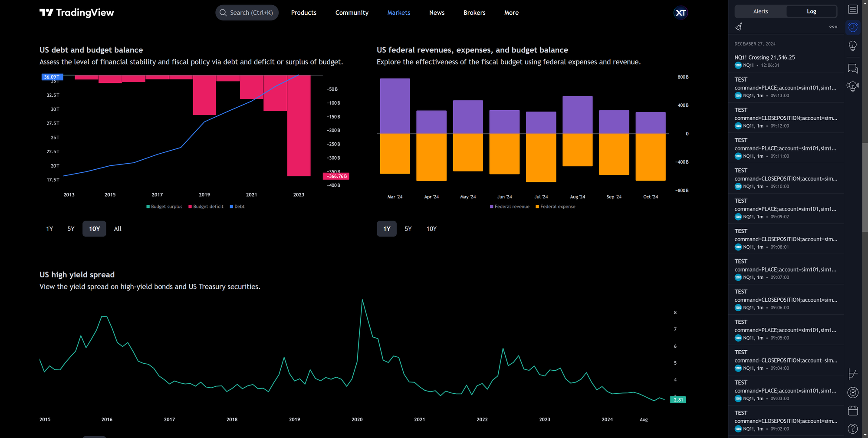The height and width of the screenshot is (438, 868).
Task: Open the More menu
Action: [511, 13]
